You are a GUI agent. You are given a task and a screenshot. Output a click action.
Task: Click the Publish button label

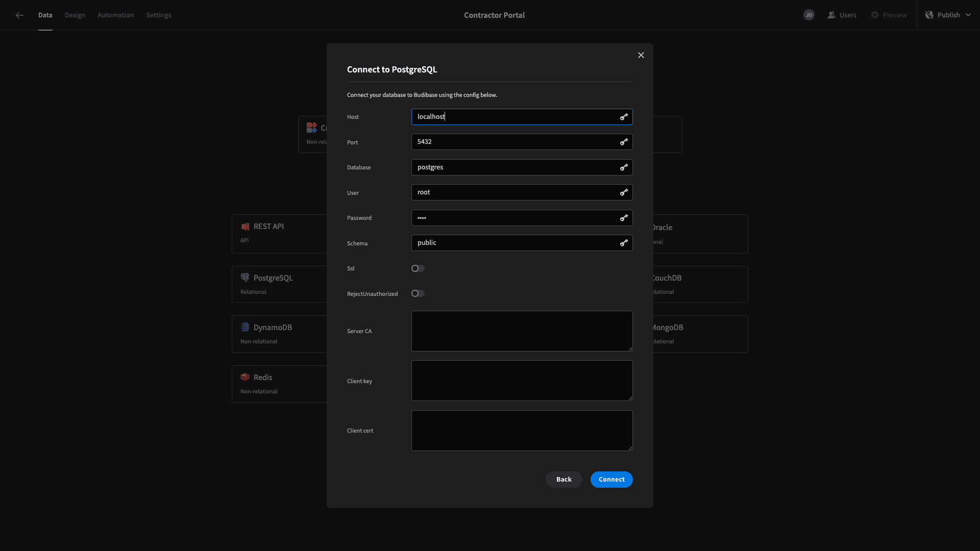click(x=949, y=15)
